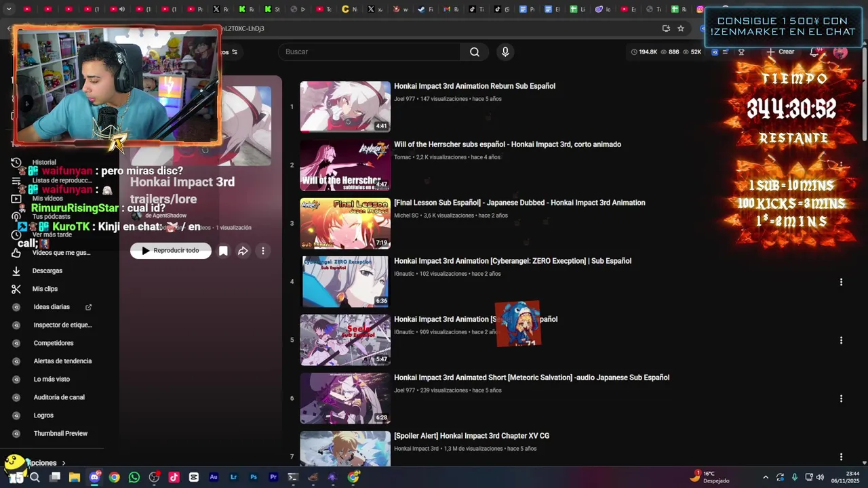Activate voice search microphone icon
Image resolution: width=868 pixels, height=488 pixels.
click(x=505, y=52)
